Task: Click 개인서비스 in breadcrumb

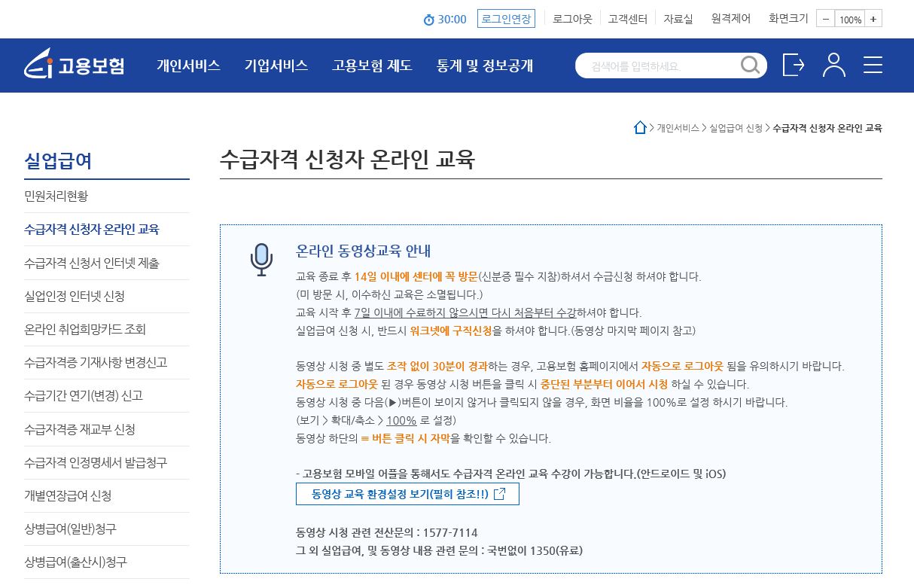Action: pyautogui.click(x=678, y=128)
